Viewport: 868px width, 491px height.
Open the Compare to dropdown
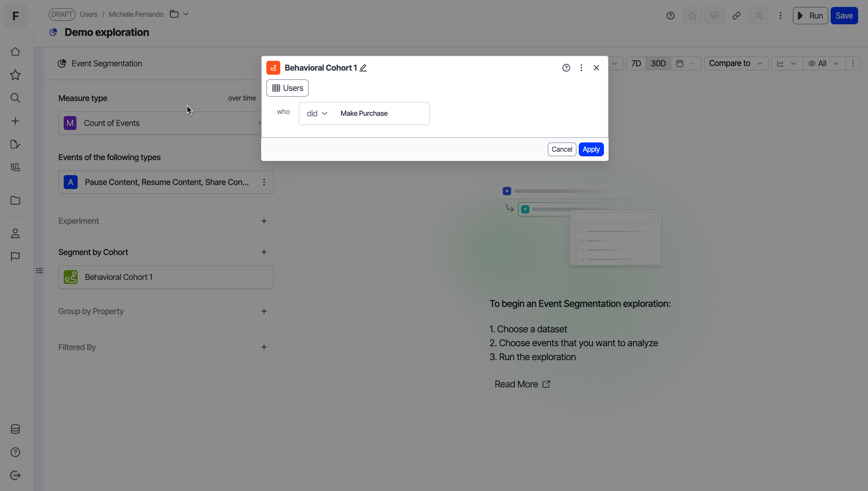coord(735,63)
